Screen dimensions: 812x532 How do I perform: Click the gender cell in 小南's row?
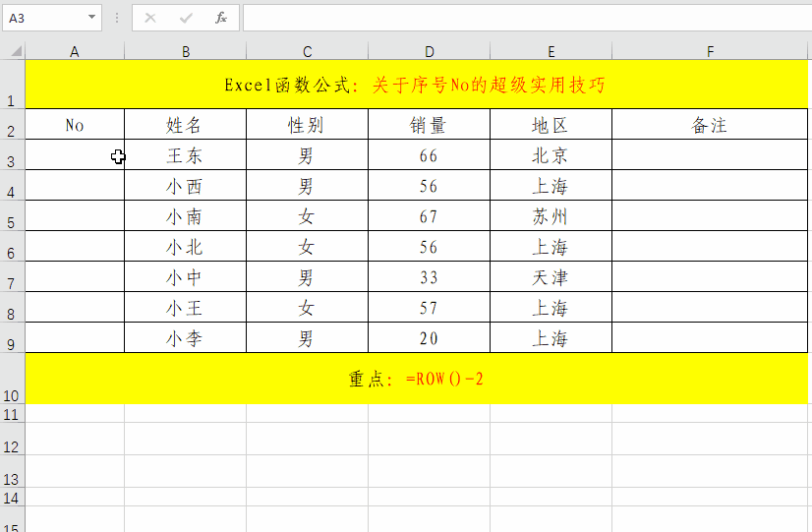[307, 216]
